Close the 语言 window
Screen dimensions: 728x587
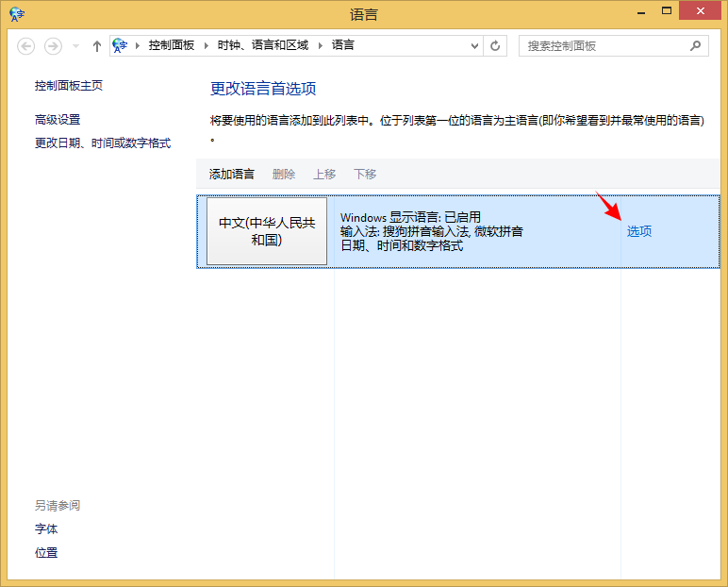coord(700,10)
